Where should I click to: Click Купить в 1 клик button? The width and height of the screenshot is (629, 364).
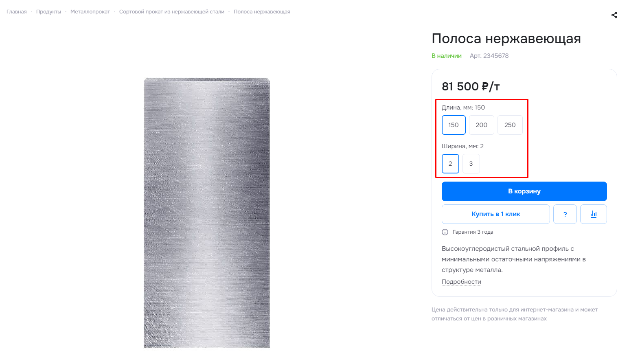click(496, 214)
